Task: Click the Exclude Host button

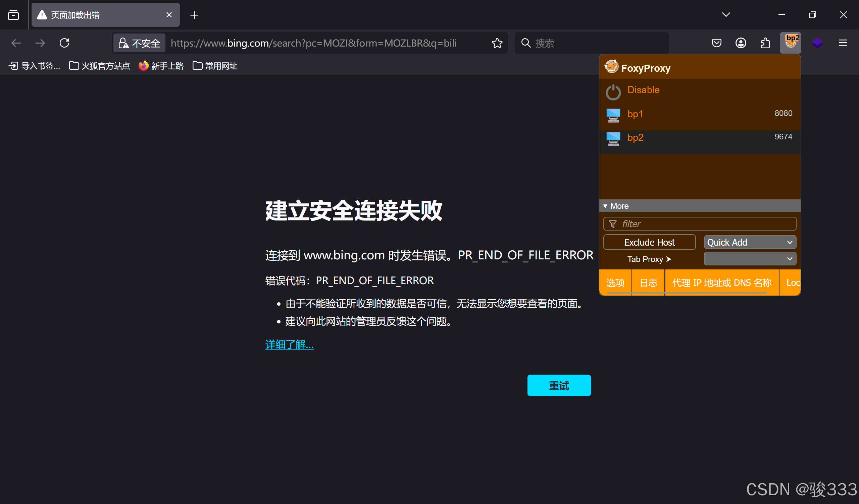Action: 649,243
